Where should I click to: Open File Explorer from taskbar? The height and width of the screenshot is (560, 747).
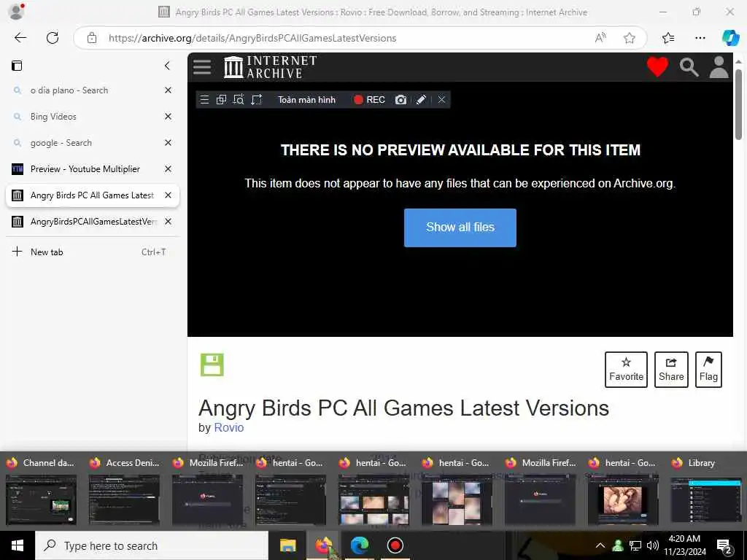pyautogui.click(x=287, y=545)
